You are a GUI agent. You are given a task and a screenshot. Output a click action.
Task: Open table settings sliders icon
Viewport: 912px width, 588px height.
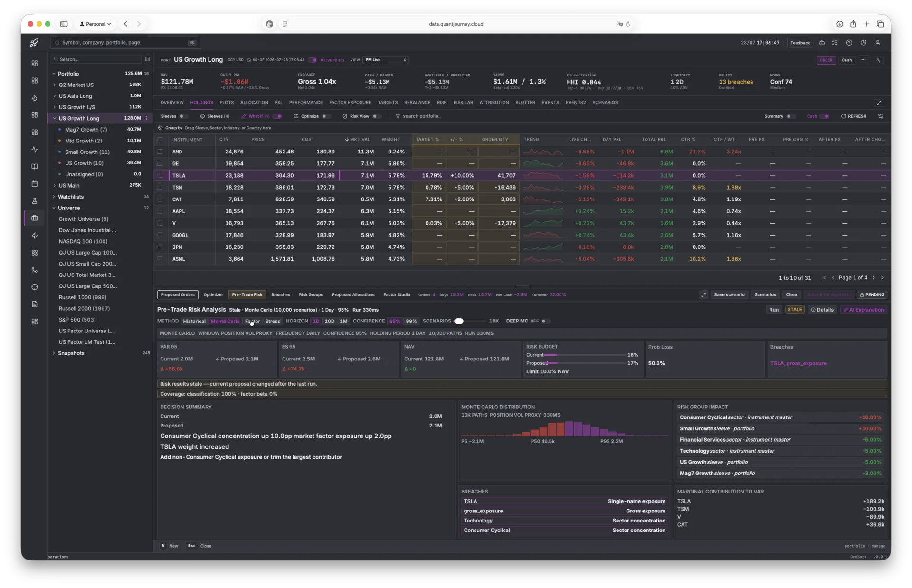(x=881, y=116)
